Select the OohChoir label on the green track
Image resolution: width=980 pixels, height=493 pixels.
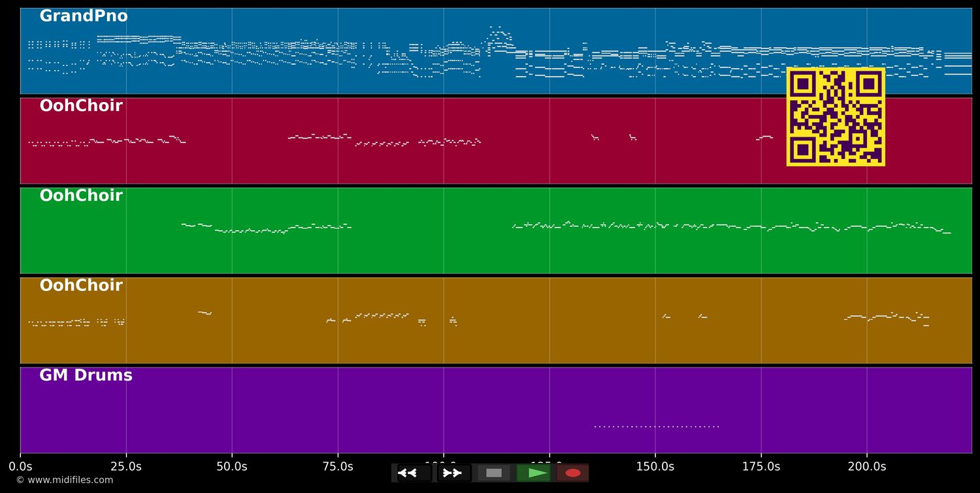pos(81,195)
